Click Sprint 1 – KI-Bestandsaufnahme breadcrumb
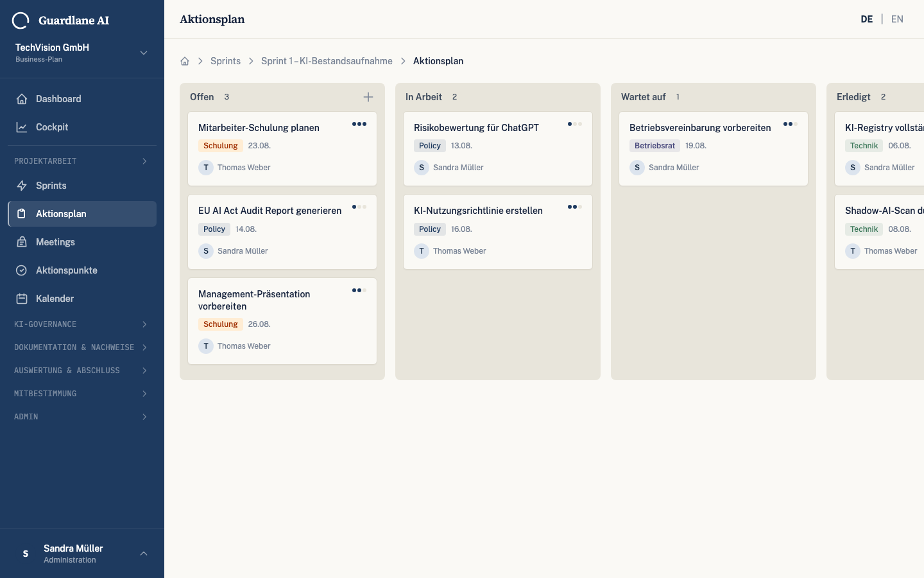 pos(327,61)
